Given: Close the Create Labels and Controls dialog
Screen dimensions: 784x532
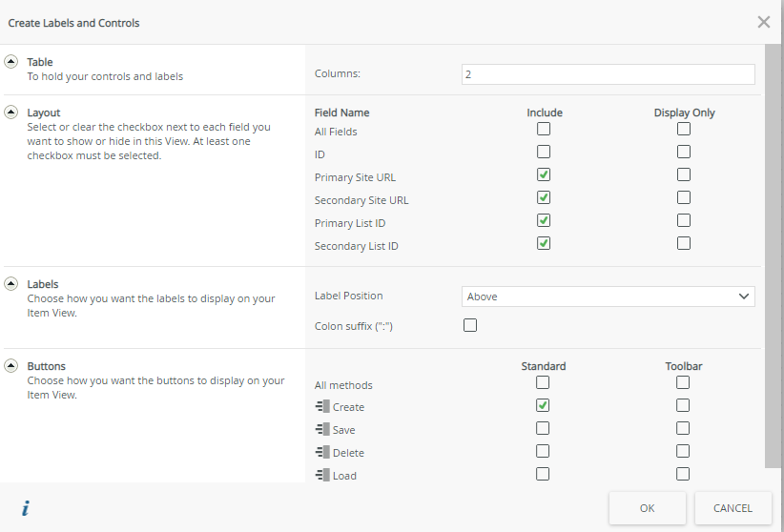Looking at the screenshot, I should pyautogui.click(x=763, y=22).
